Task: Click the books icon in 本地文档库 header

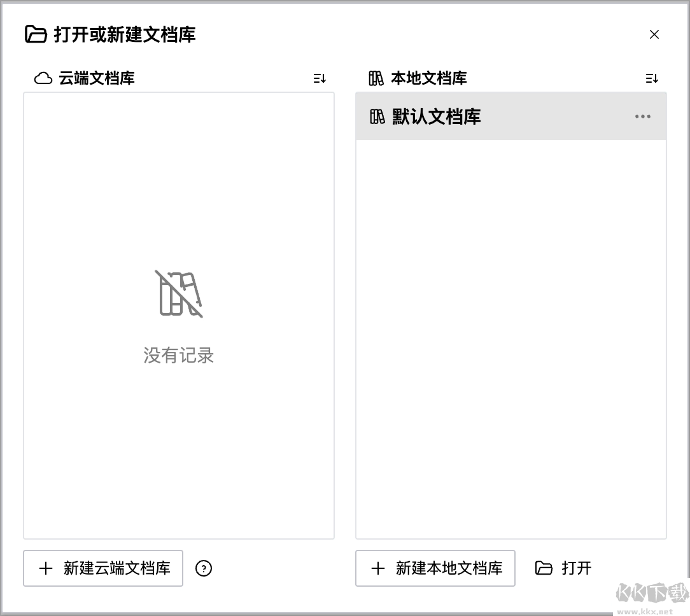Action: [x=376, y=78]
